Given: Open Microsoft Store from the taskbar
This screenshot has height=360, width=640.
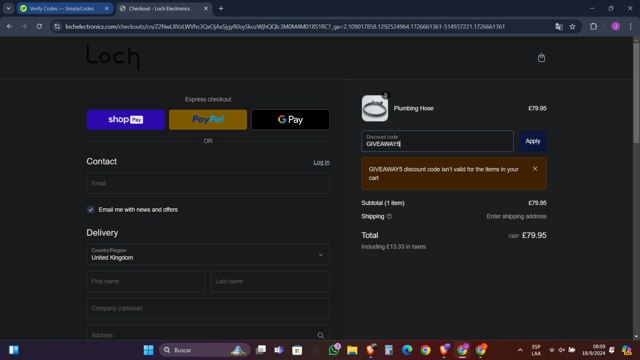Looking at the screenshot, I should [x=297, y=350].
